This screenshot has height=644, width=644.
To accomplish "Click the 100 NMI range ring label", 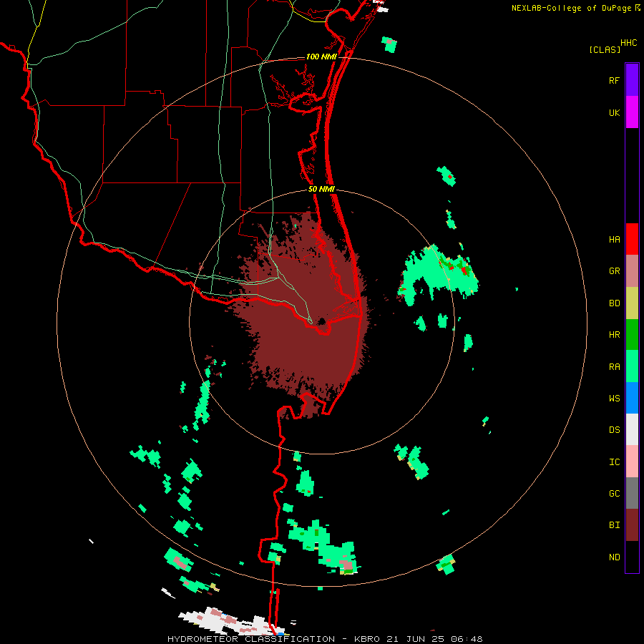I will [x=321, y=57].
